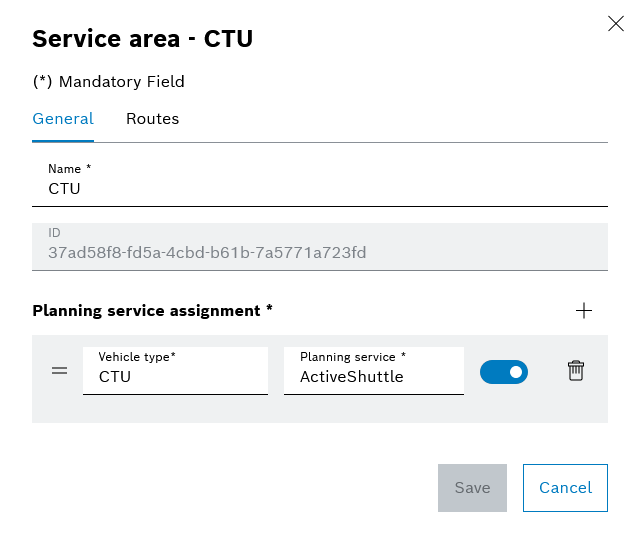640x544 pixels.
Task: Click the ActiveShuttle planning service value
Action: point(351,377)
